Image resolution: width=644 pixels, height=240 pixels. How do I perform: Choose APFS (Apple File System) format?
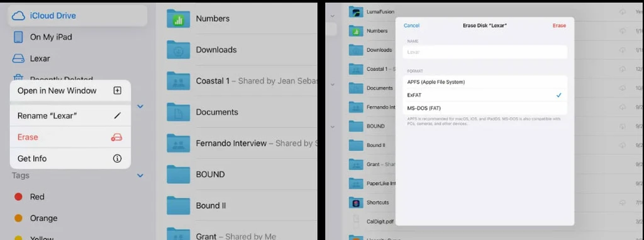(485, 82)
